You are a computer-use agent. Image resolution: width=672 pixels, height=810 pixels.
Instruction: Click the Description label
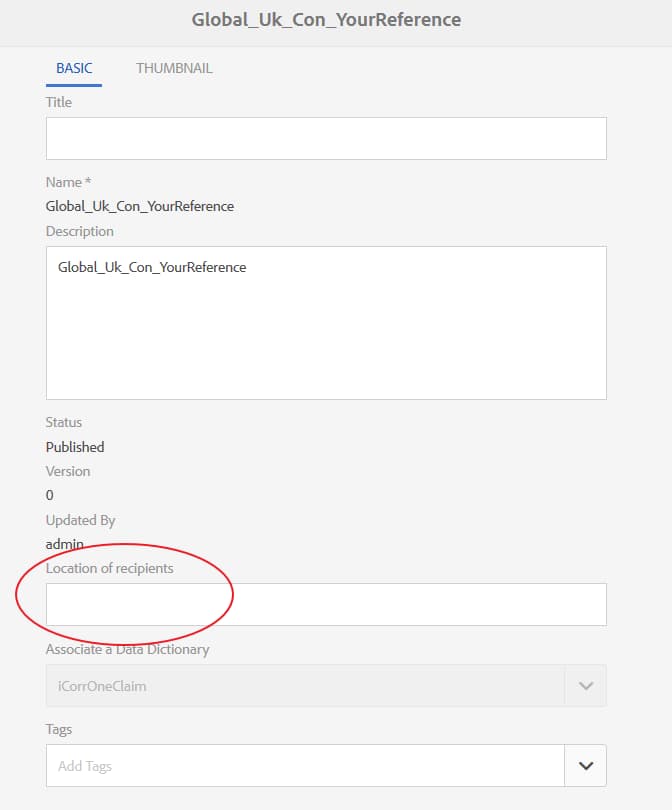(80, 231)
